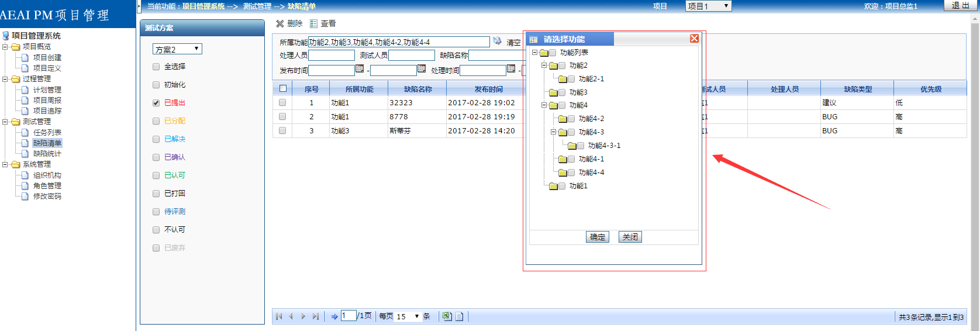Viewport: 980px width, 331px height.
Task: Open function picker icon beside 所属功能 field
Action: tap(497, 41)
